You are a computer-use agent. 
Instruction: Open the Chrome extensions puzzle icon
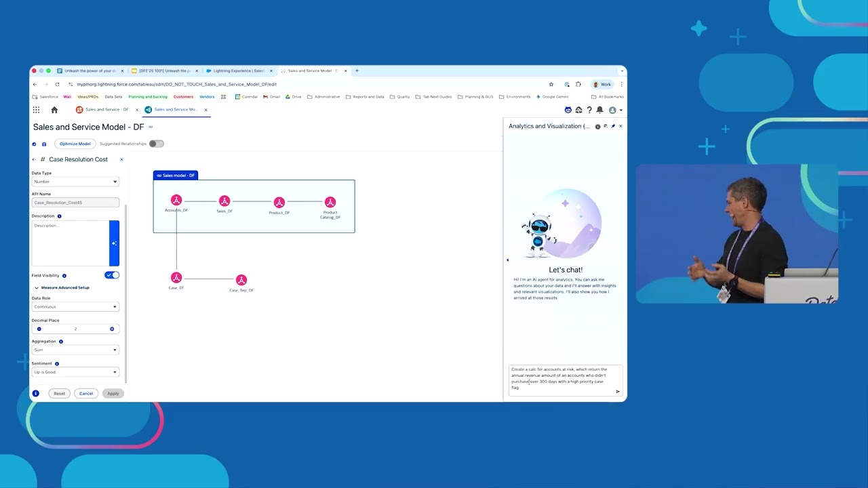[x=578, y=84]
